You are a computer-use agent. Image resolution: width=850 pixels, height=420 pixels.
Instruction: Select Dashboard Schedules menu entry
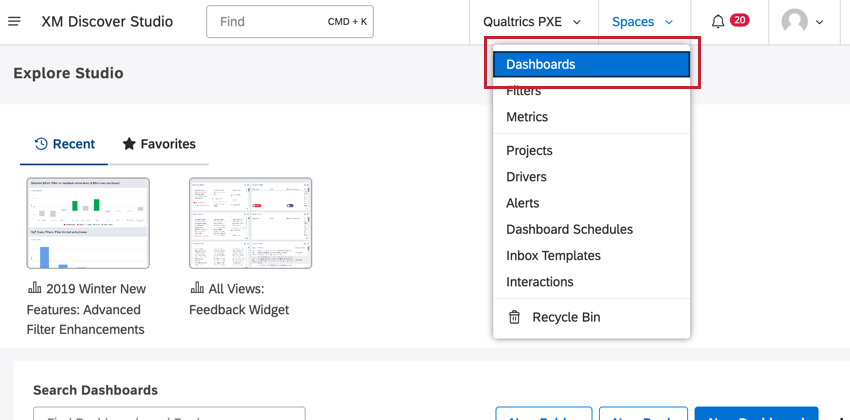pos(569,229)
